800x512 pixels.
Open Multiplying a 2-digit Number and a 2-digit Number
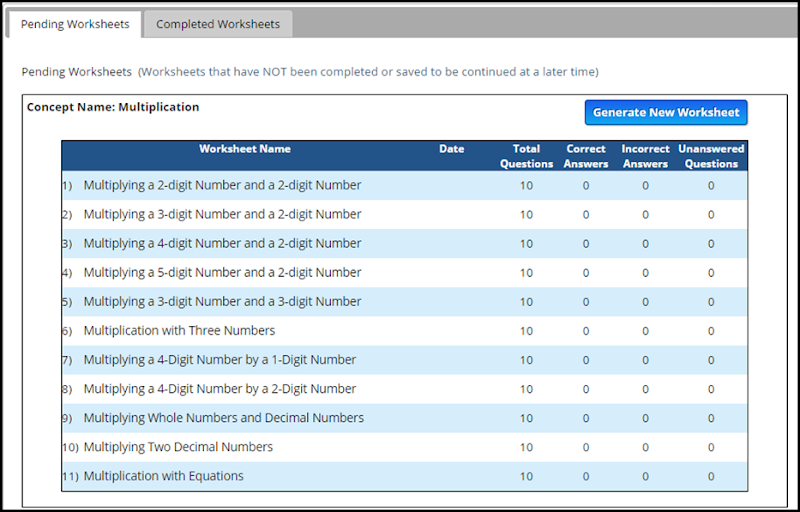click(222, 185)
